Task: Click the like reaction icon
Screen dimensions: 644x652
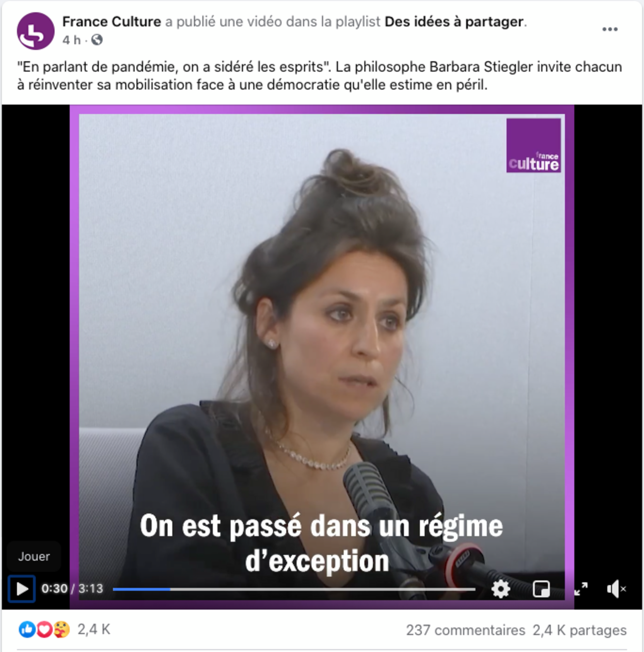Action: click(27, 629)
